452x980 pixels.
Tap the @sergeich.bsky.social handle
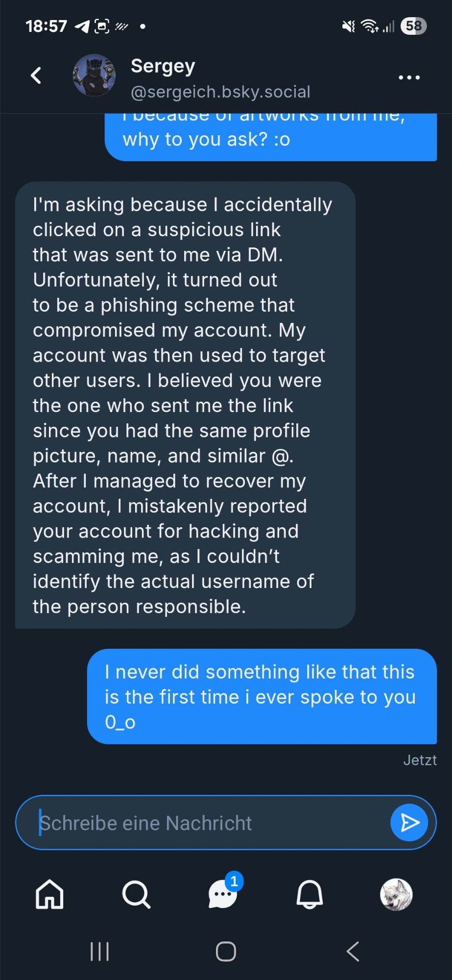click(x=220, y=92)
